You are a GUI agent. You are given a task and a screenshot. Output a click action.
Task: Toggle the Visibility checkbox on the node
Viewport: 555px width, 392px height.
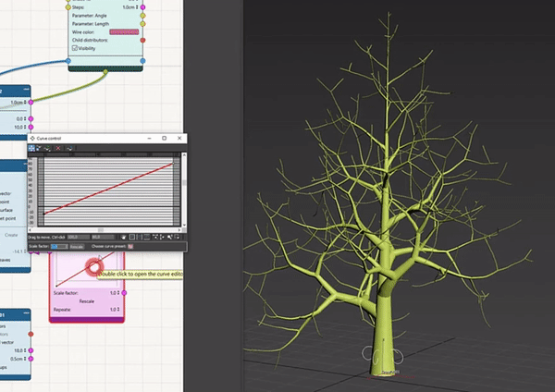click(x=75, y=49)
